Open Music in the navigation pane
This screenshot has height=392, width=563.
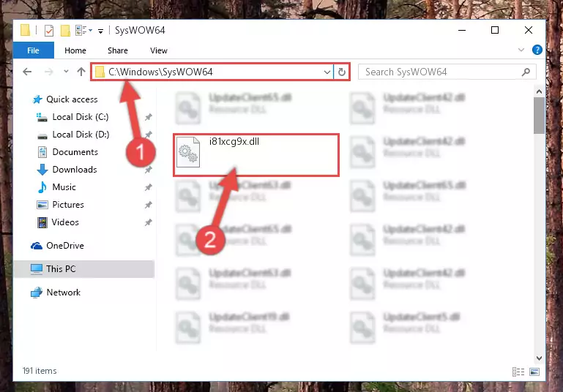tap(64, 187)
